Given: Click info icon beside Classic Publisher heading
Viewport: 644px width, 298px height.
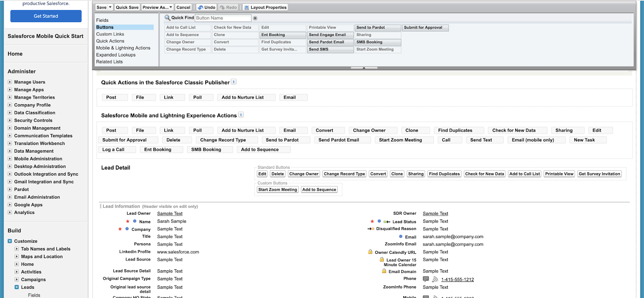Looking at the screenshot, I should click(234, 82).
